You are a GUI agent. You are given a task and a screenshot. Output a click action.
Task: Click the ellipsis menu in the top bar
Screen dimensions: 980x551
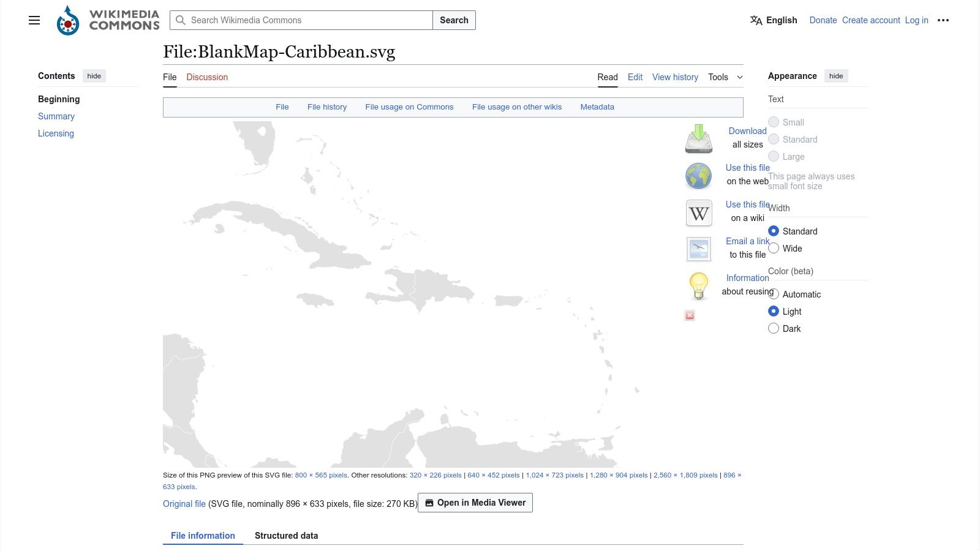(943, 20)
